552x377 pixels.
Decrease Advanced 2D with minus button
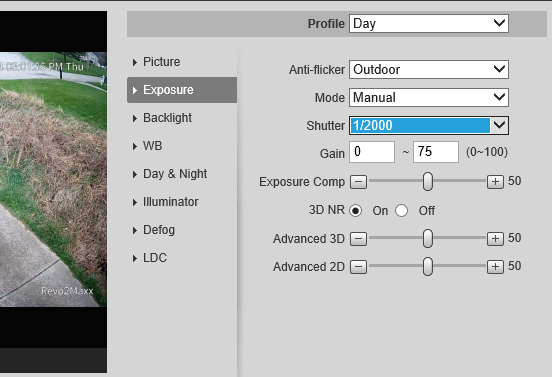point(358,267)
